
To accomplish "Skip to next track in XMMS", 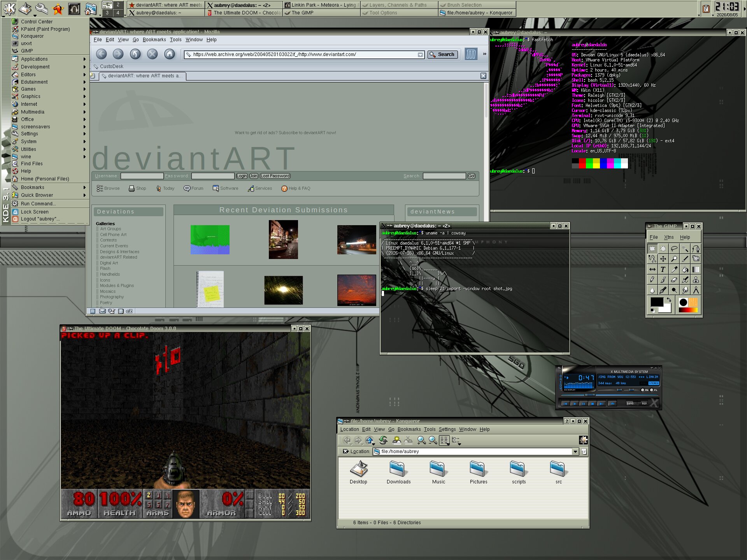I will [601, 404].
